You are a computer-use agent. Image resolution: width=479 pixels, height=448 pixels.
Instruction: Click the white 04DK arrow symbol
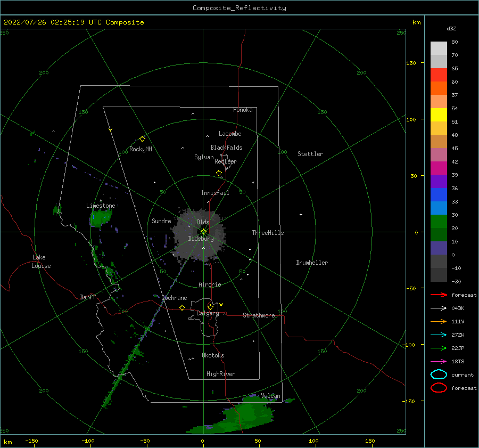click(439, 308)
